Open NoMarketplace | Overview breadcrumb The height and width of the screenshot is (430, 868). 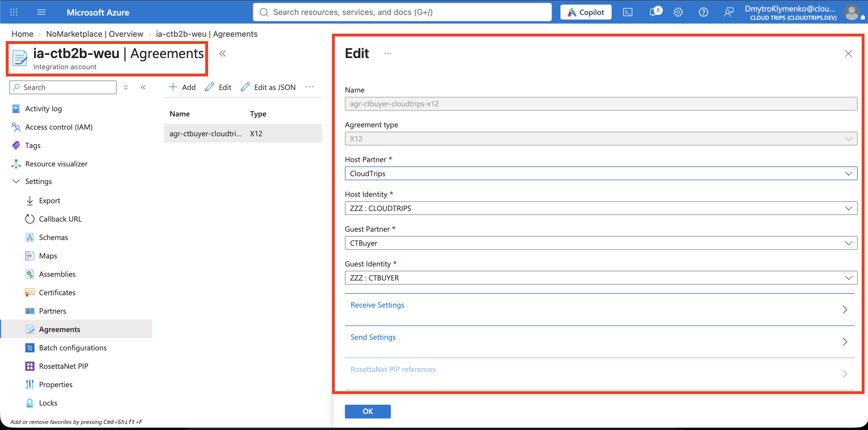click(x=94, y=34)
